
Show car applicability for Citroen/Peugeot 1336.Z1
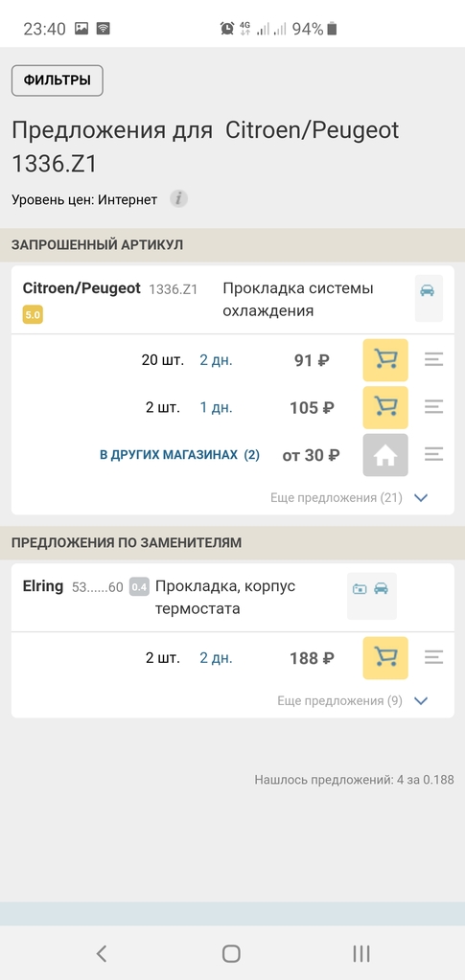[x=429, y=298]
